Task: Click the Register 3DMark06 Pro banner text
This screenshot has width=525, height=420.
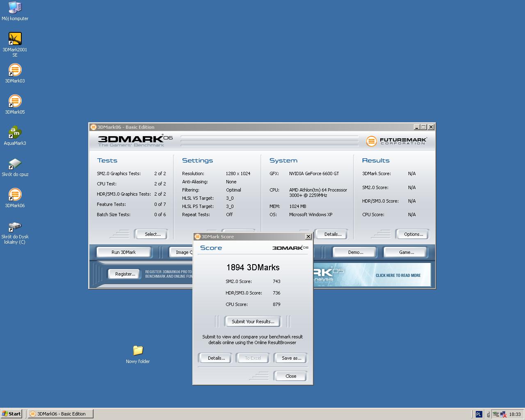Action: click(x=168, y=274)
